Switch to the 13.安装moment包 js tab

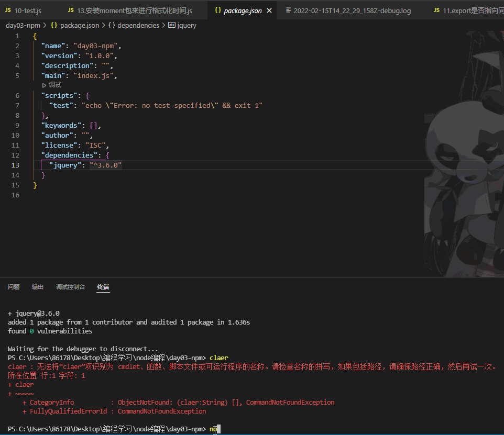pyautogui.click(x=130, y=10)
